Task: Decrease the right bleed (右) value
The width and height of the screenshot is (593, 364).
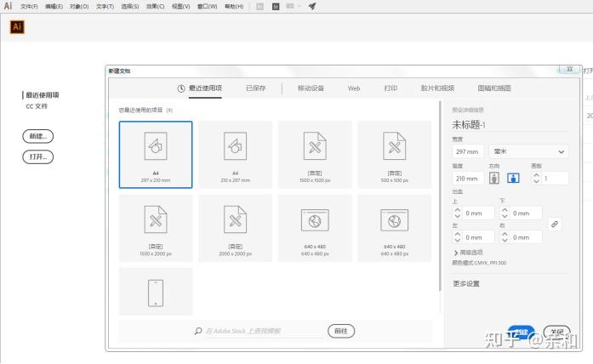Action: (505, 241)
